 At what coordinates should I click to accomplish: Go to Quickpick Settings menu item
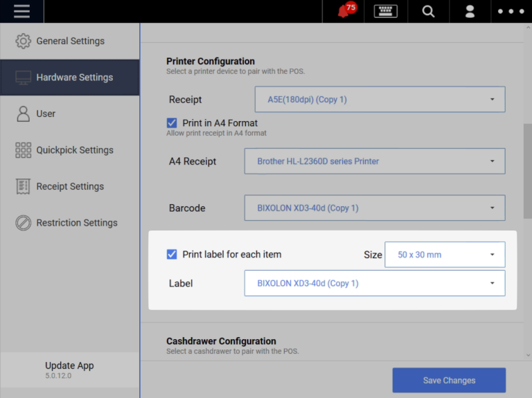(x=74, y=150)
